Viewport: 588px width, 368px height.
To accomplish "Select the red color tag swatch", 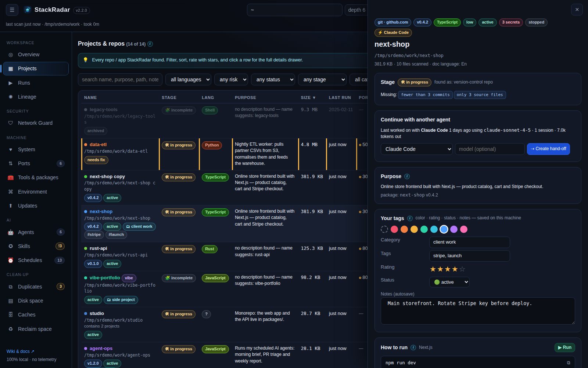I will click(x=394, y=229).
